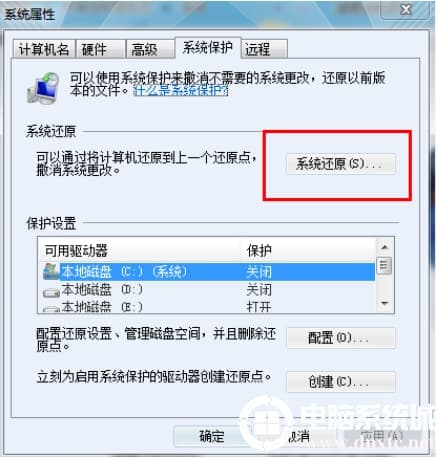Click the drive list scroll down arrow
The width and height of the screenshot is (436, 457).
coord(384,303)
